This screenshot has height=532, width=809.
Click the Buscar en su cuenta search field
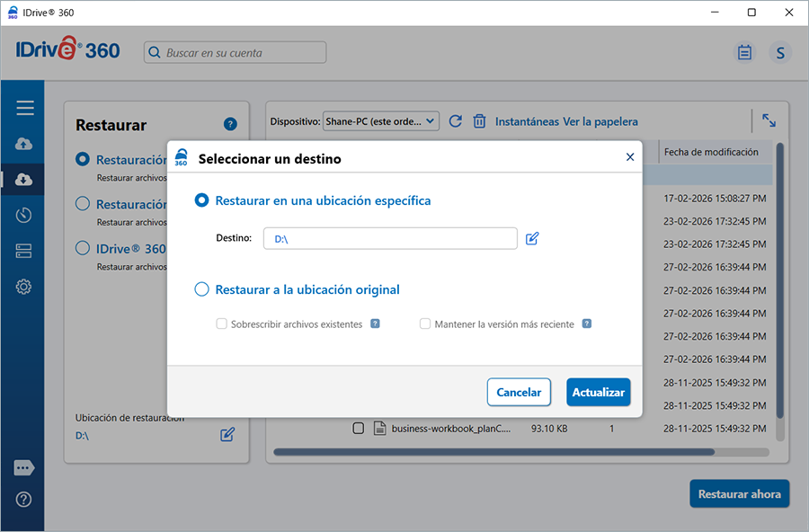[x=236, y=53]
